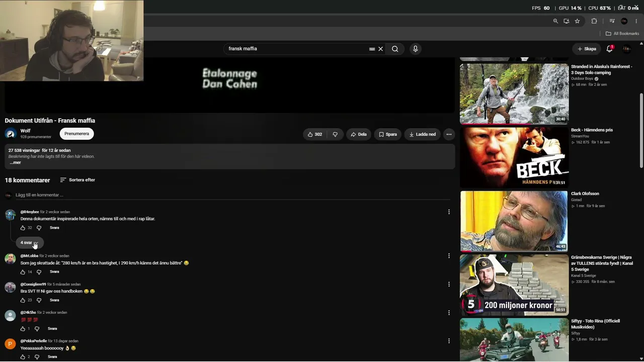The height and width of the screenshot is (362, 644).
Task: Visit the Outdoor Boys channel
Action: coord(582,79)
